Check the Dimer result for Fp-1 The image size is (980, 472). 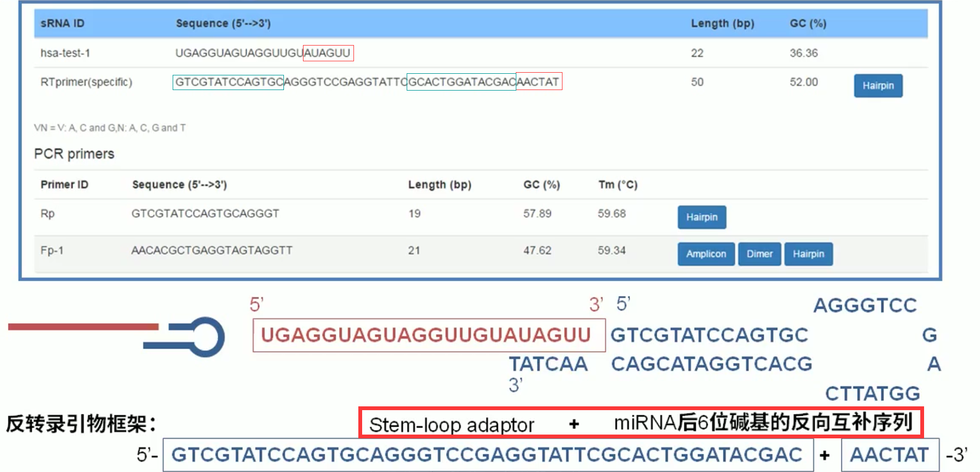click(x=759, y=254)
